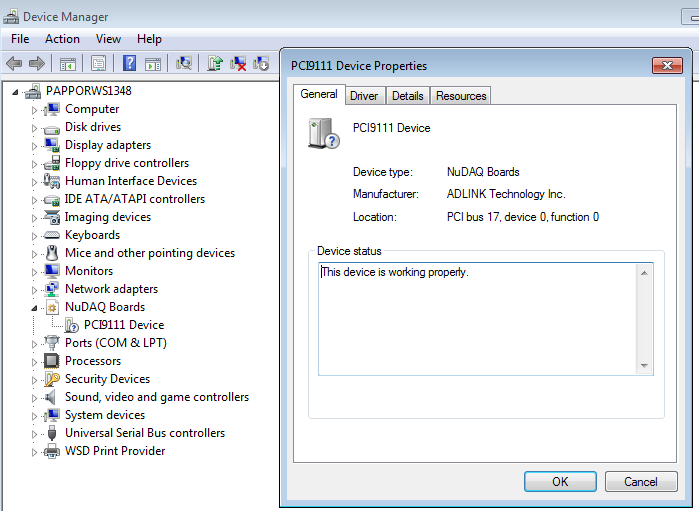699x511 pixels.
Task: Click Update Driver Software toolbar icon
Action: (215, 63)
